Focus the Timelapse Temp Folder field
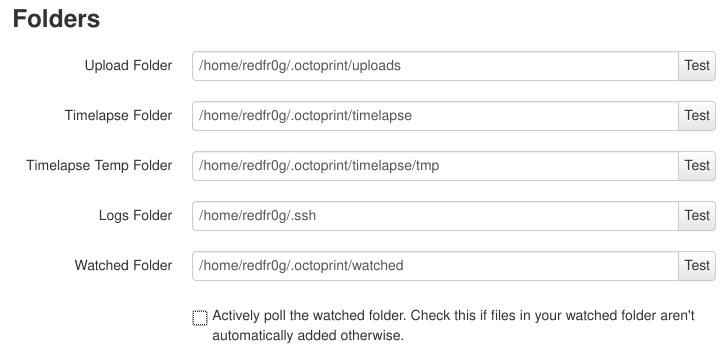This screenshot has height=362, width=726. pyautogui.click(x=435, y=166)
